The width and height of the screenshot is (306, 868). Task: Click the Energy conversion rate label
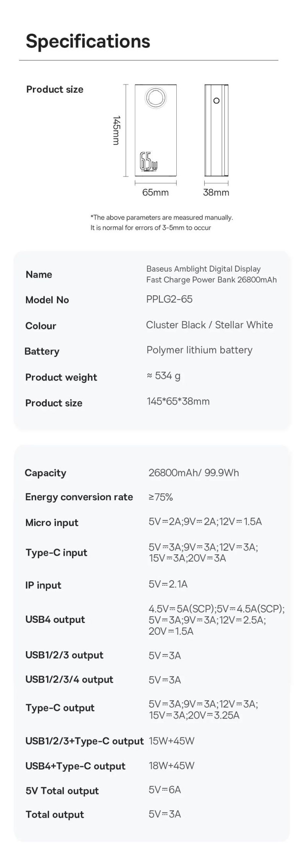[79, 497]
